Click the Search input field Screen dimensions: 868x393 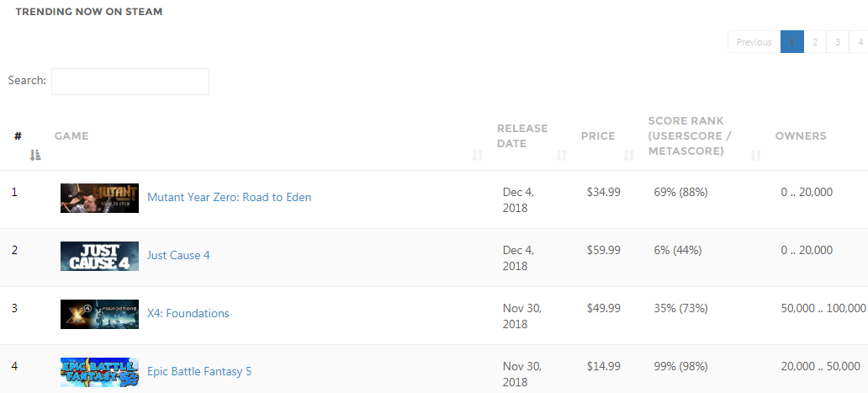pos(130,82)
